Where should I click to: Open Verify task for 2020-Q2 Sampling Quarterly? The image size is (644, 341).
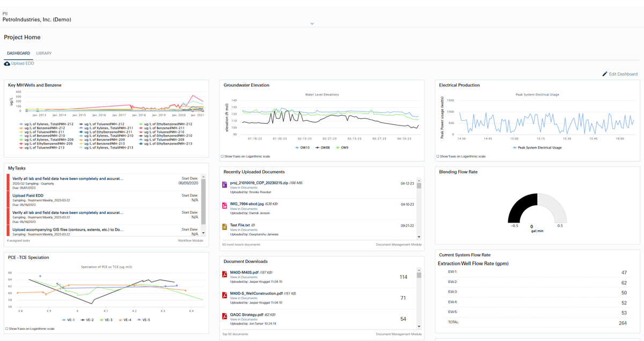coord(68,179)
